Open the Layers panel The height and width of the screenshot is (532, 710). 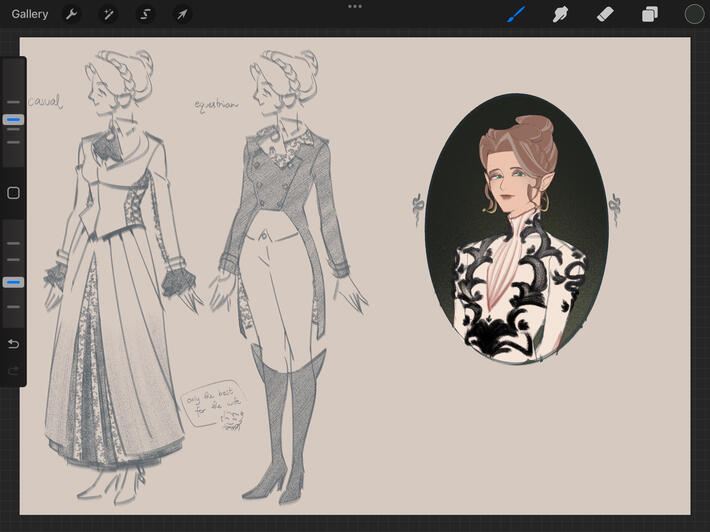[650, 14]
